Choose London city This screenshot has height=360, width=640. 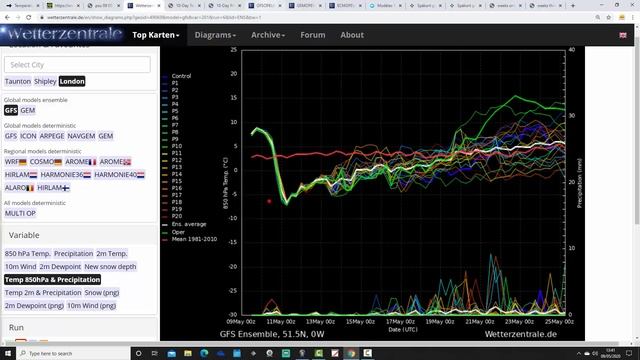pos(72,81)
